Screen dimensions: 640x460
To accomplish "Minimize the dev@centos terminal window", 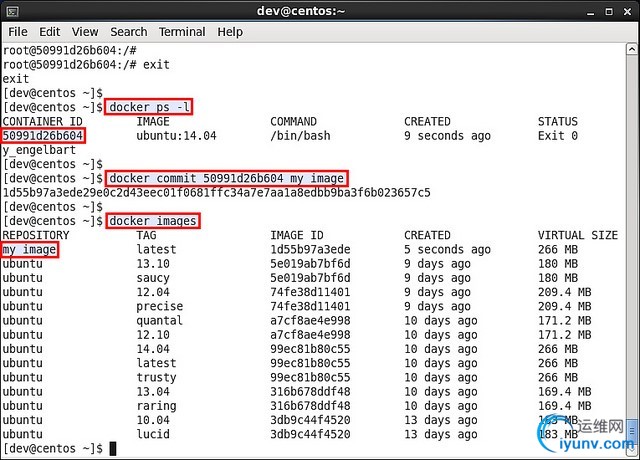I will [590, 12].
